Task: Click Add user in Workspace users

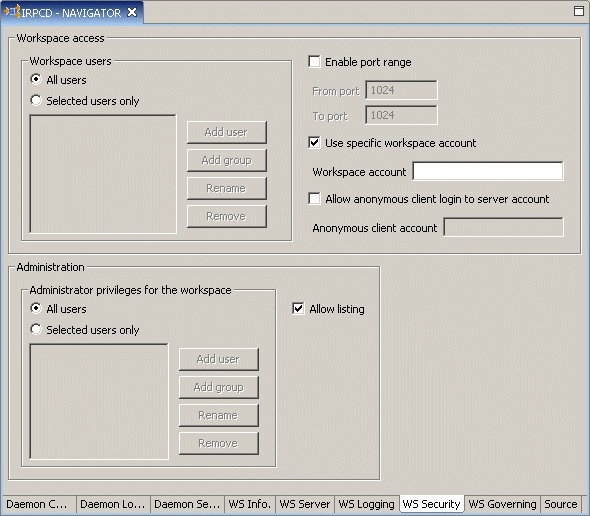Action: point(227,132)
